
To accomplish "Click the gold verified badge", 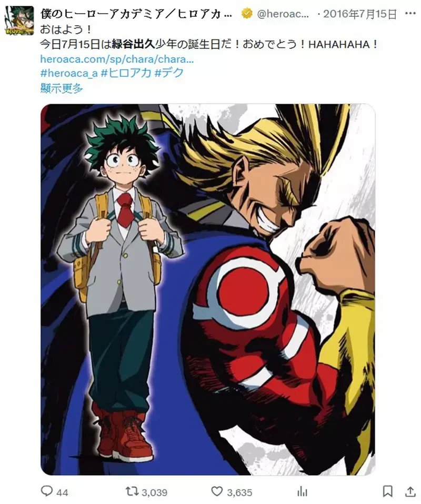I will (247, 14).
